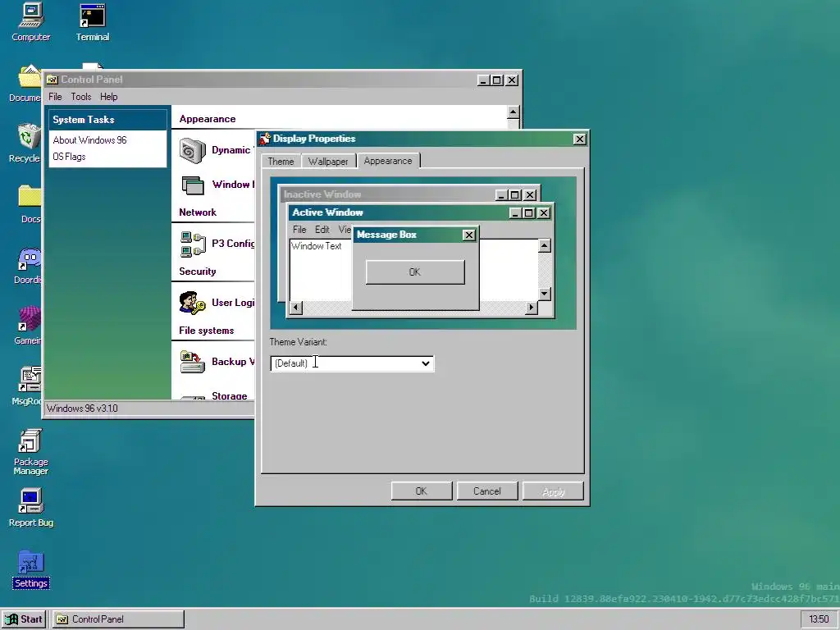840x630 pixels.
Task: Click the preview horizontal scroll left arrow
Action: tap(296, 308)
